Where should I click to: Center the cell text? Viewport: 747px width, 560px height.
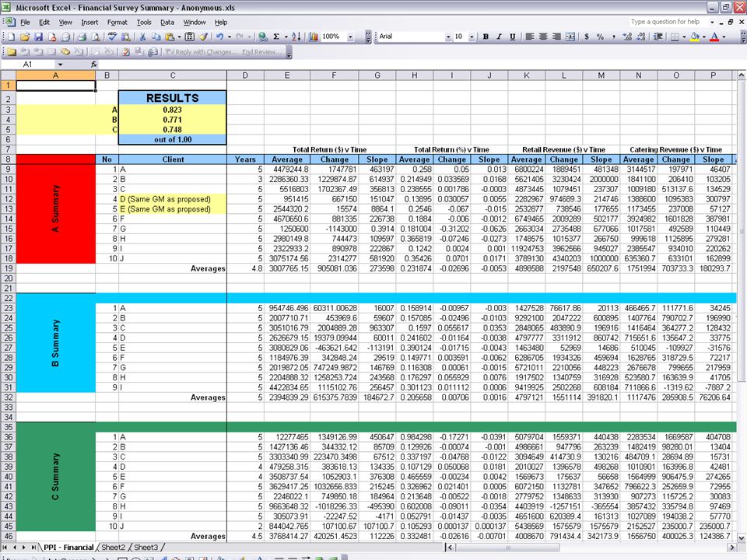point(542,37)
